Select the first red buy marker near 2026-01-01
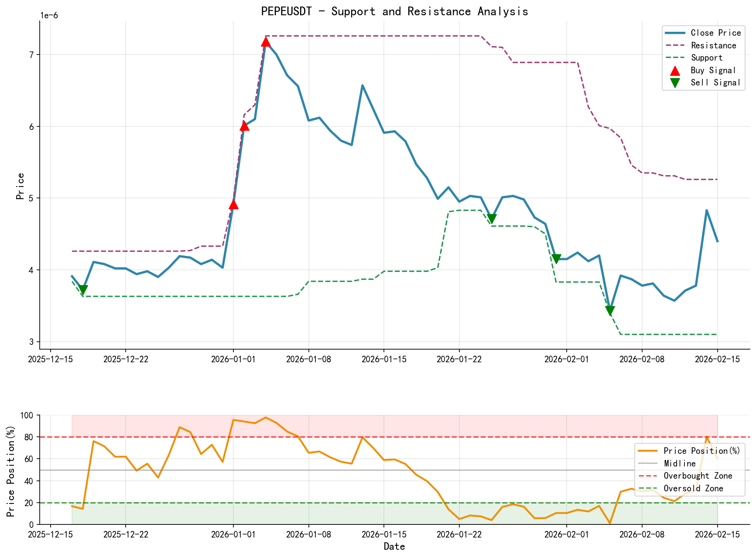Viewport: 756px width, 558px height. pyautogui.click(x=234, y=204)
